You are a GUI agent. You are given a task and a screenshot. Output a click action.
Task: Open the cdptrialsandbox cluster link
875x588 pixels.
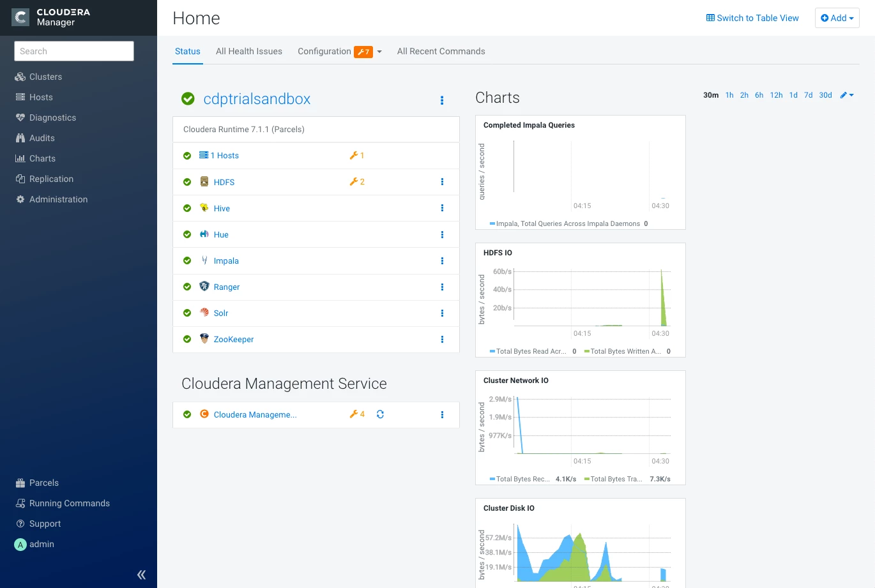click(257, 99)
